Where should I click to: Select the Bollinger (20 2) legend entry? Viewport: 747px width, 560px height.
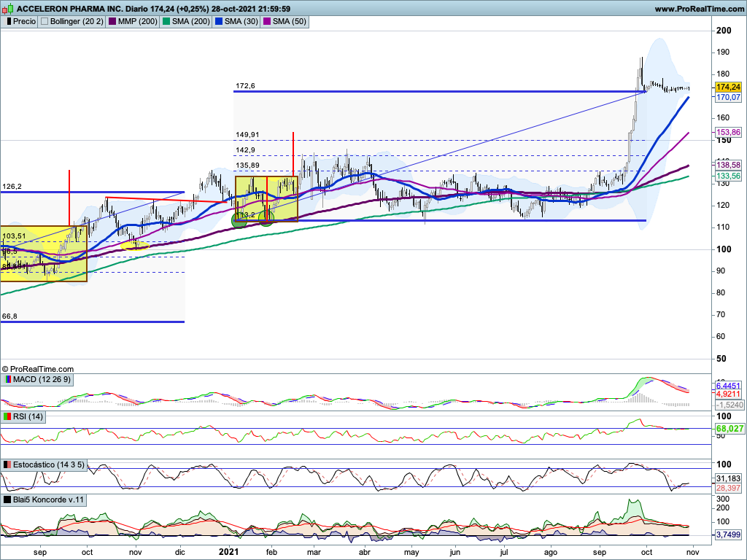point(72,21)
